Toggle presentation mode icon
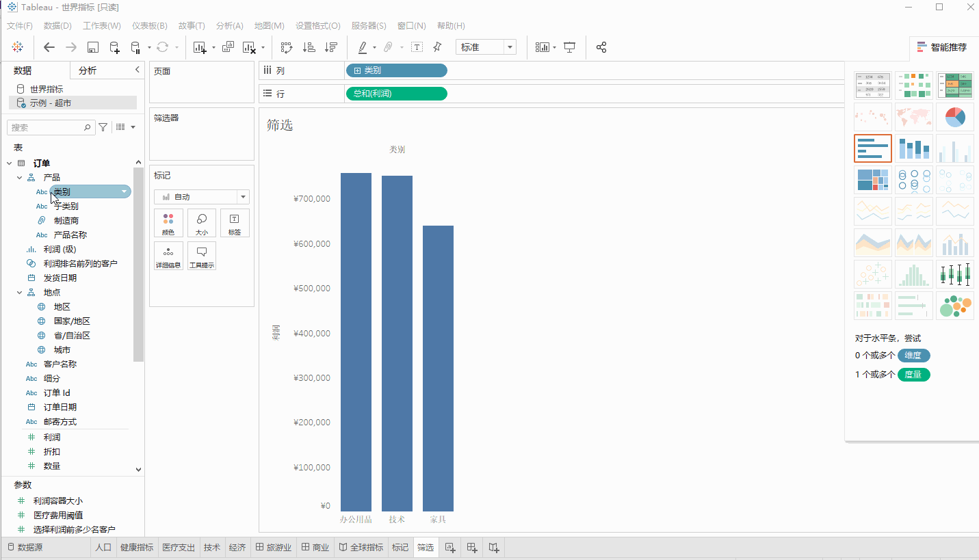 (x=569, y=47)
